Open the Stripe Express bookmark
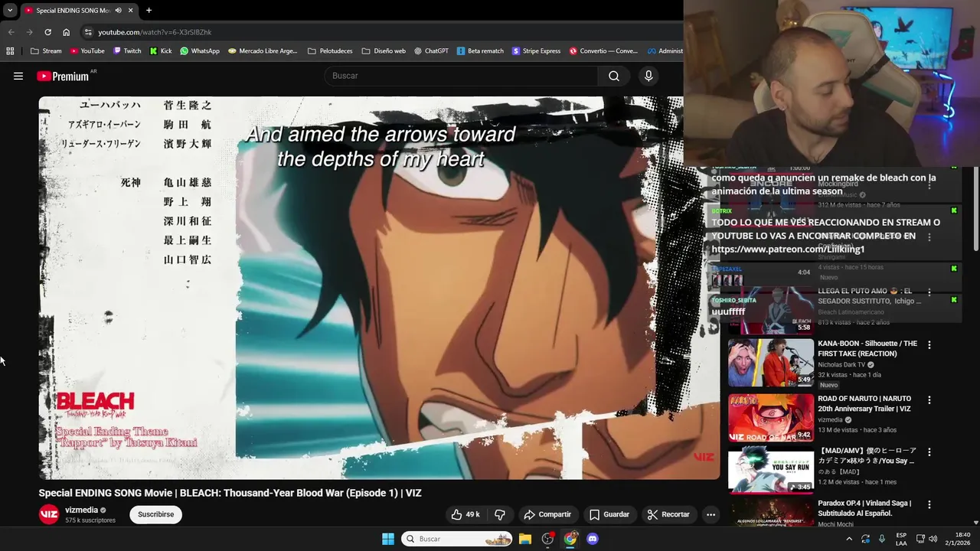The width and height of the screenshot is (980, 551). click(536, 51)
